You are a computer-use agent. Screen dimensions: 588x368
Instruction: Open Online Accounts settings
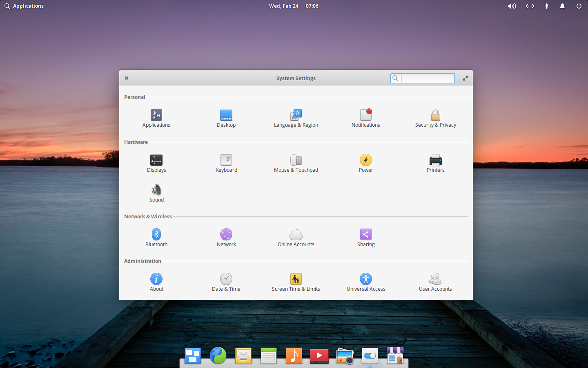click(x=296, y=237)
